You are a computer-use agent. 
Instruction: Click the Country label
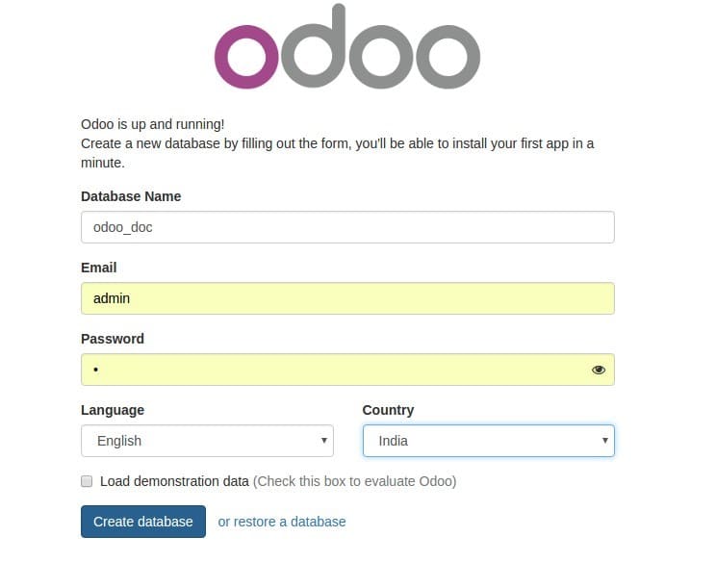388,410
